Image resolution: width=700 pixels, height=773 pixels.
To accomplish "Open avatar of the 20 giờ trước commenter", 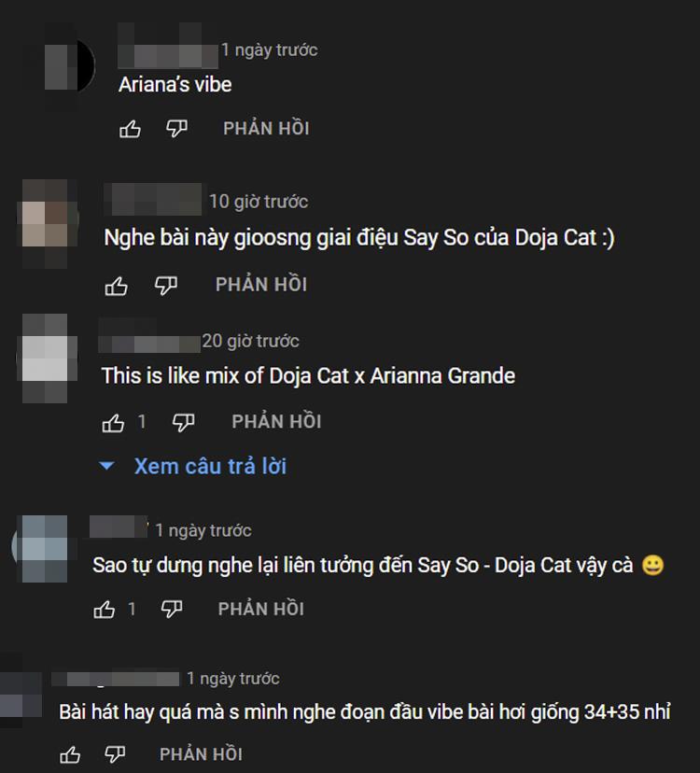I will pyautogui.click(x=48, y=358).
